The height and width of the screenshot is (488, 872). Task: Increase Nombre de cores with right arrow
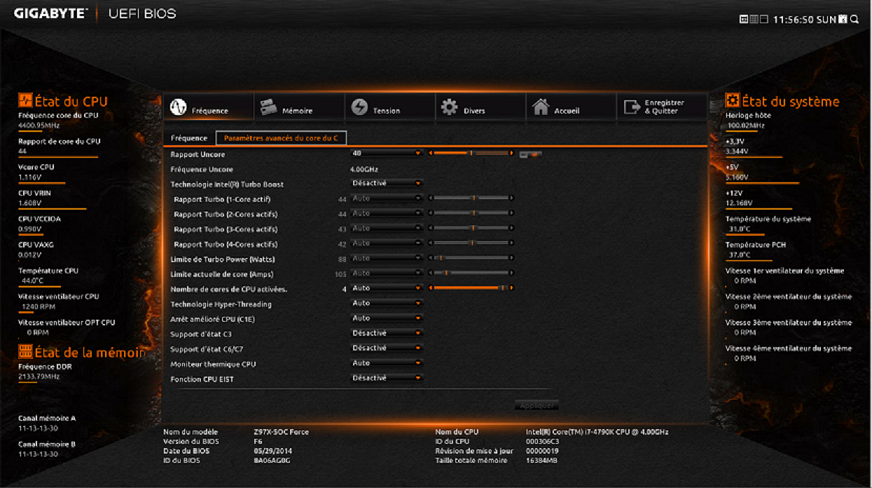coord(511,288)
